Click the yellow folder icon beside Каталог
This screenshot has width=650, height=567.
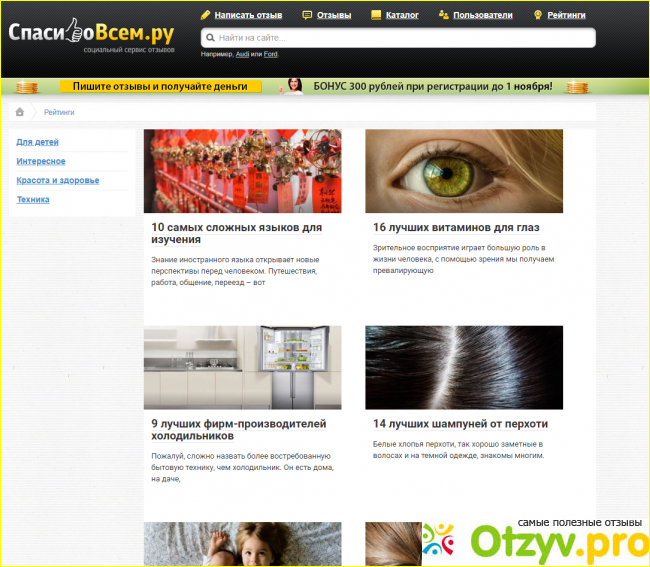tap(375, 15)
